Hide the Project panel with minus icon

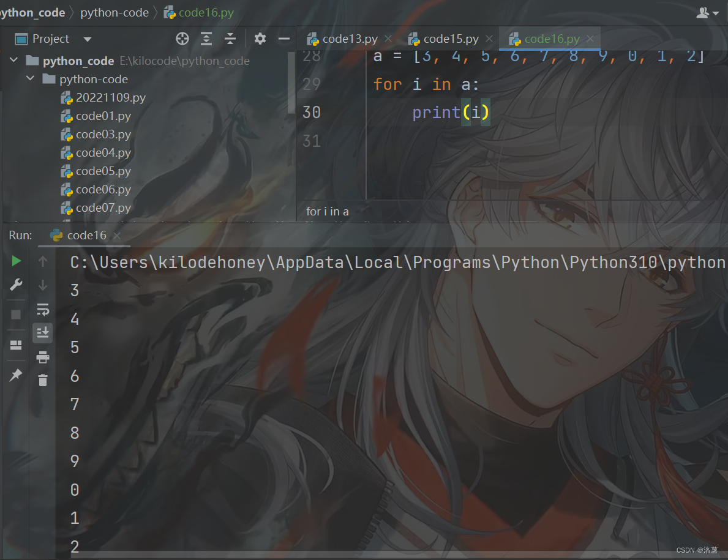283,39
